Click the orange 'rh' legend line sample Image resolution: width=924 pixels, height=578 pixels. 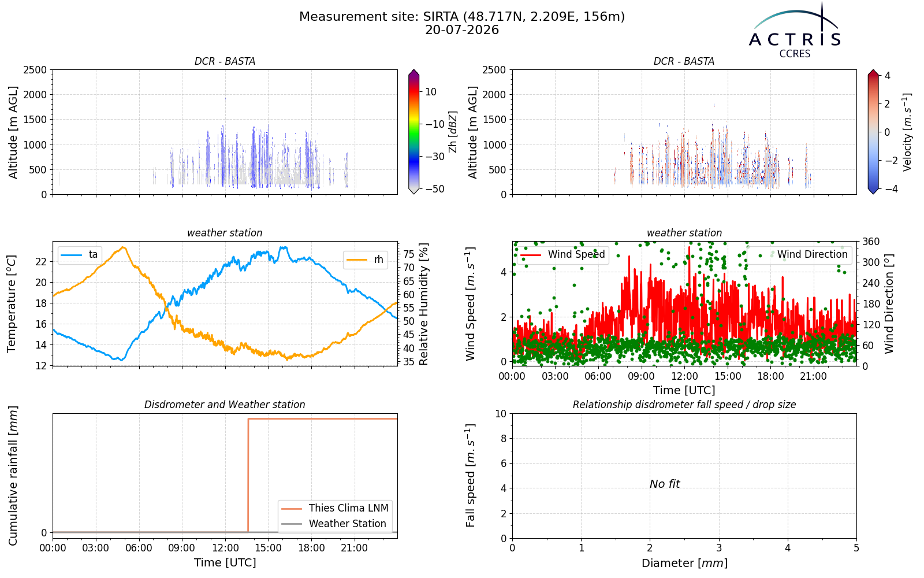357,260
